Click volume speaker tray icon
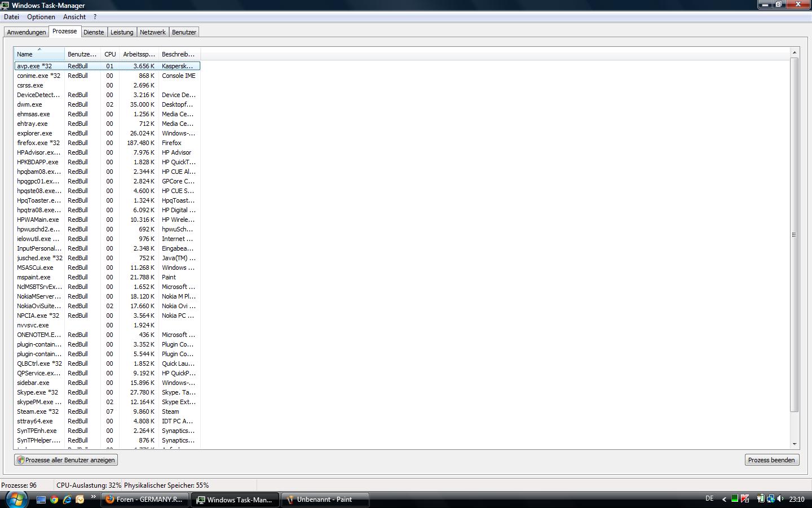This screenshot has width=812, height=508. (780, 499)
